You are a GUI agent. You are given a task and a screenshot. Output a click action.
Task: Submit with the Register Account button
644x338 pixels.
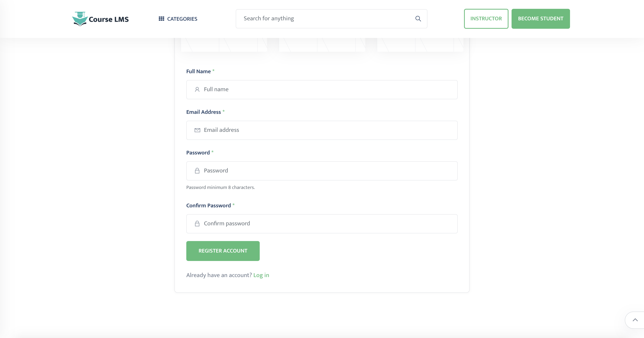(223, 251)
